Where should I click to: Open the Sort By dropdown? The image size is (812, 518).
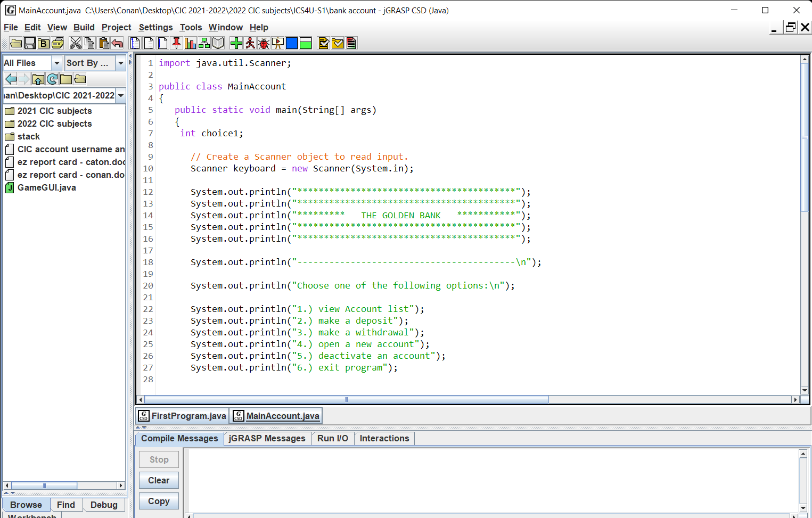(121, 63)
